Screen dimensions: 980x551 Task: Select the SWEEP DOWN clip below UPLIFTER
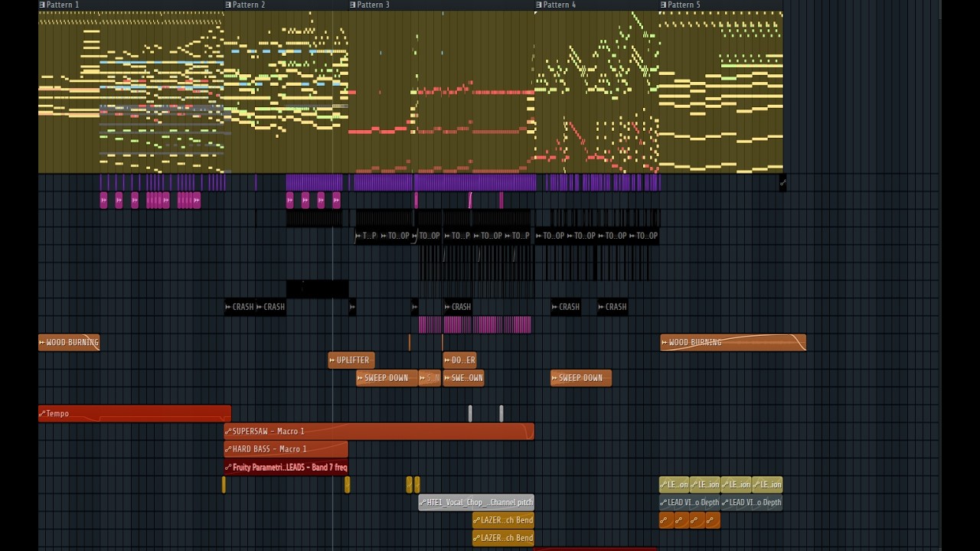387,378
